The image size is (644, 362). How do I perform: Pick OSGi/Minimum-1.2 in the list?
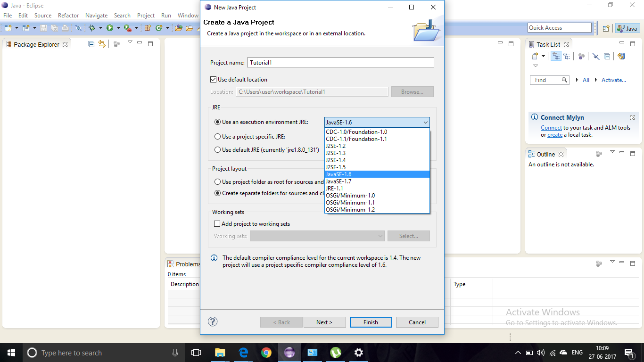click(377, 210)
